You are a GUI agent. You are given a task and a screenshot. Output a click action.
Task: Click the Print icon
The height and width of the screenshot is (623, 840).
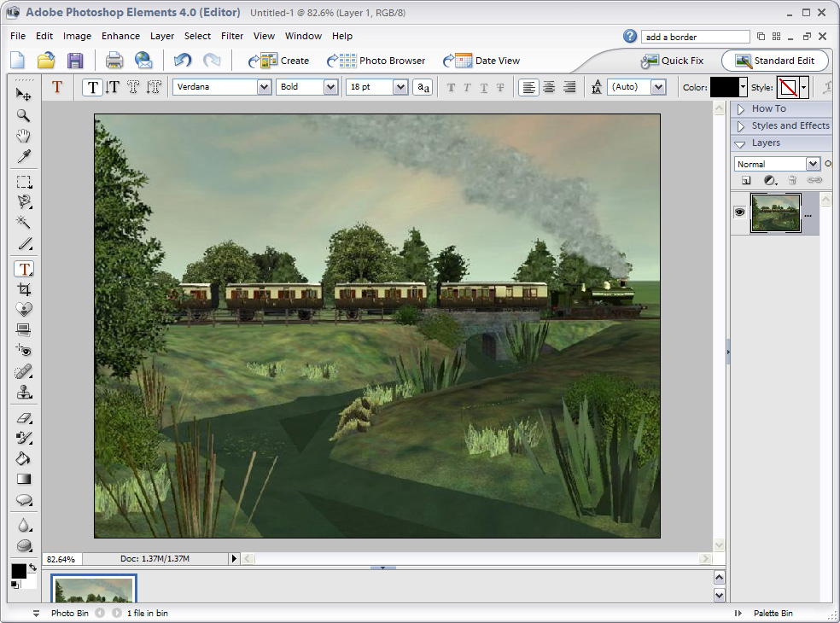(114, 60)
